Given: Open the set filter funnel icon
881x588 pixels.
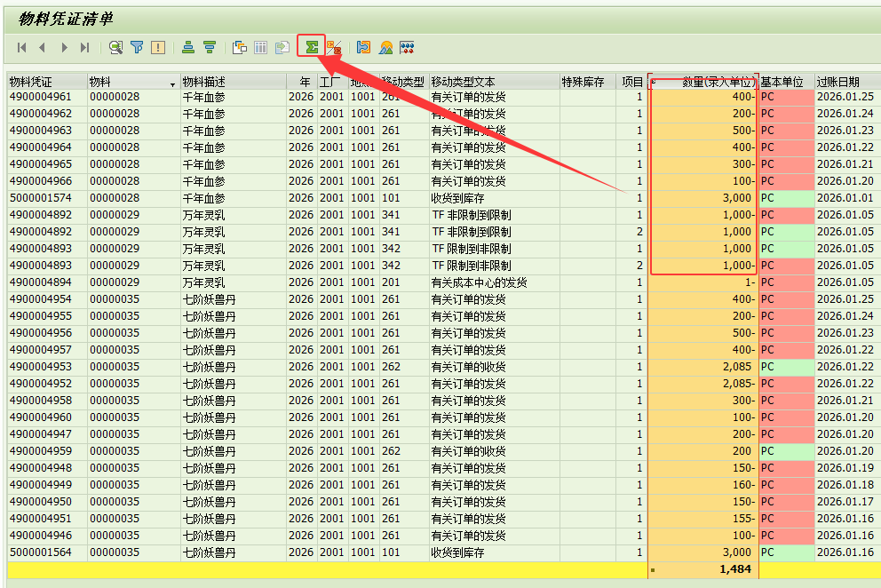Looking at the screenshot, I should pos(137,47).
